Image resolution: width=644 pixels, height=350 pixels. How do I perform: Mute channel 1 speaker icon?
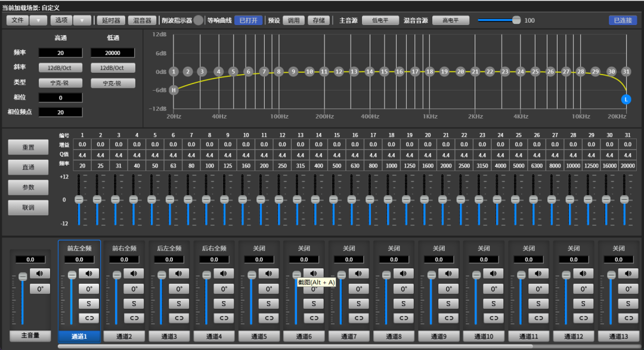pos(89,274)
